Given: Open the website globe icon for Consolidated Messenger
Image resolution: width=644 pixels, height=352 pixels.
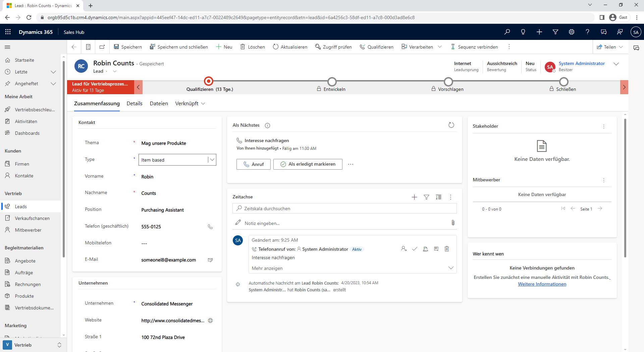Looking at the screenshot, I should (x=210, y=320).
